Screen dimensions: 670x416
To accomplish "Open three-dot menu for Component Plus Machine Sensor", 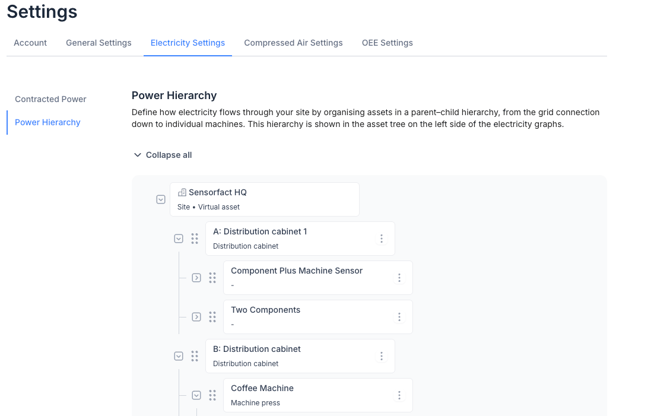I will (399, 278).
